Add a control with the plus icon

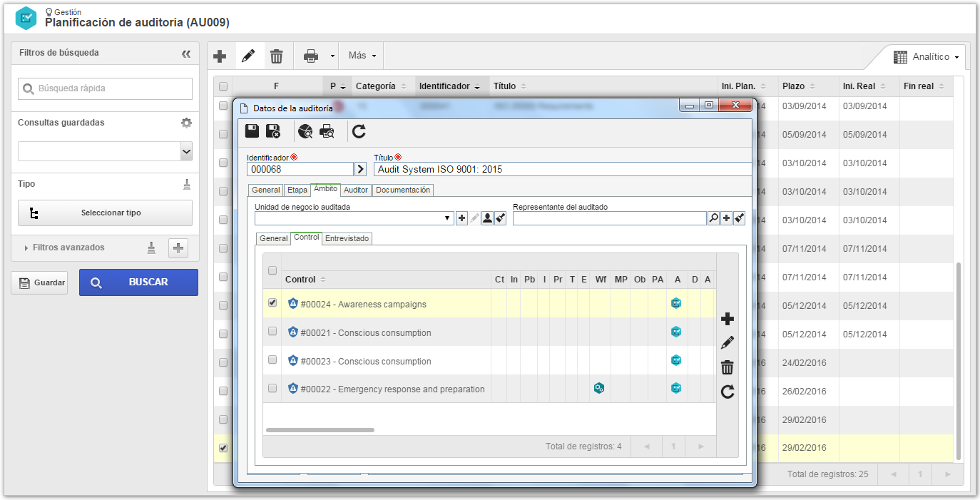tap(728, 319)
